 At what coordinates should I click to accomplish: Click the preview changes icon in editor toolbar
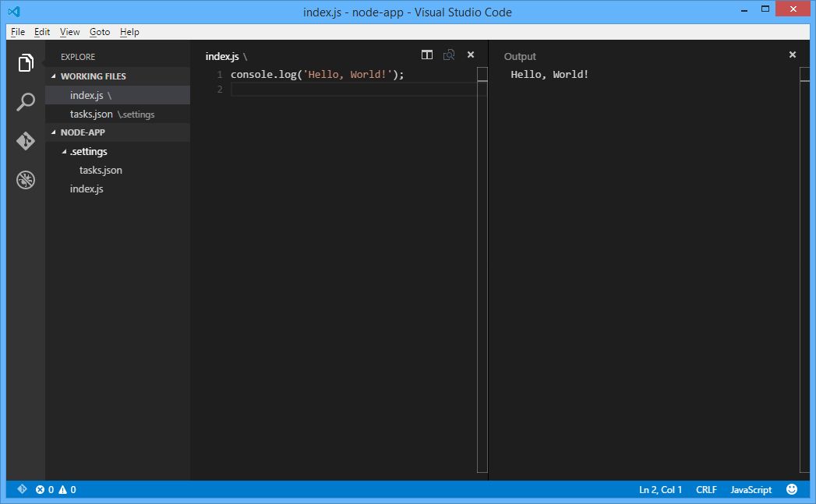(449, 55)
